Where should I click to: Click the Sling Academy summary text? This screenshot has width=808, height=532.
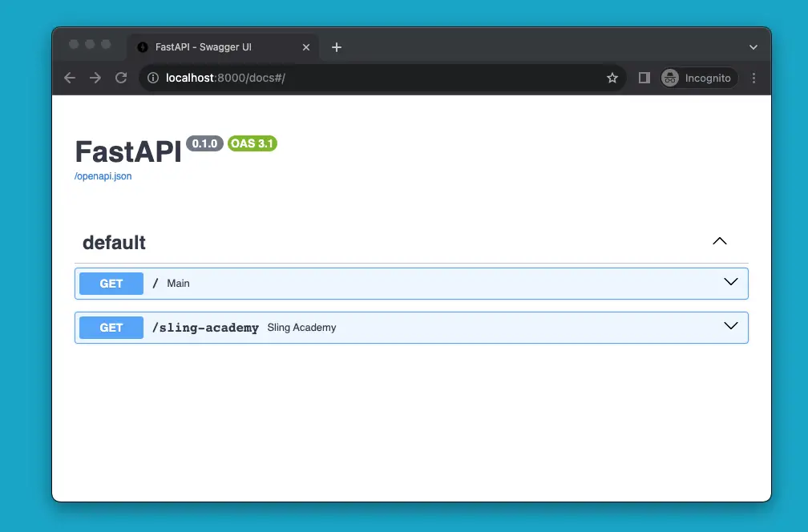click(x=301, y=328)
